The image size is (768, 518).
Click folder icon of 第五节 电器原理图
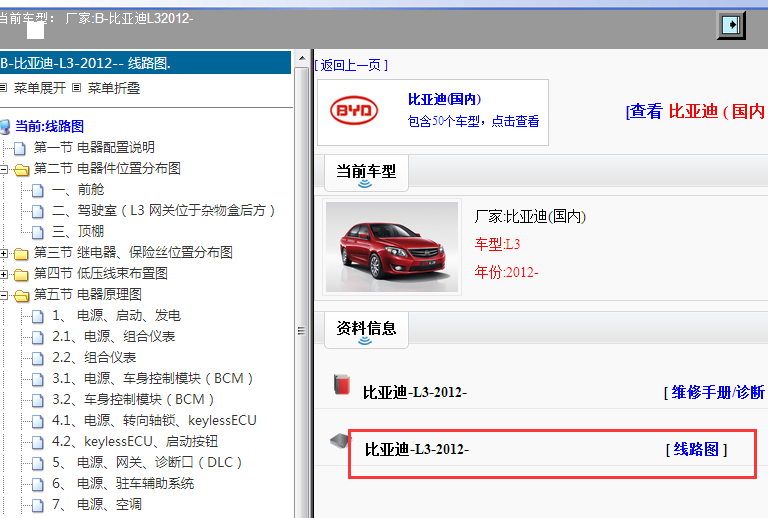[22, 296]
